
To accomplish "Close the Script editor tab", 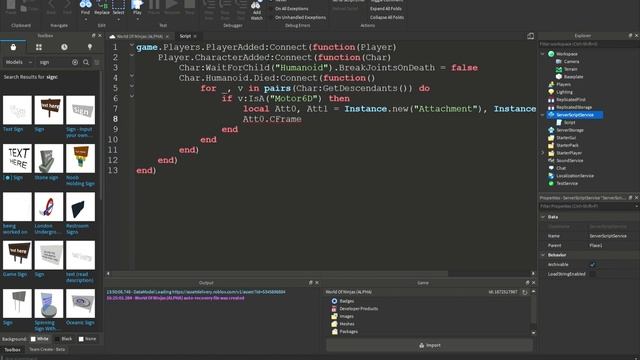I will (195, 36).
